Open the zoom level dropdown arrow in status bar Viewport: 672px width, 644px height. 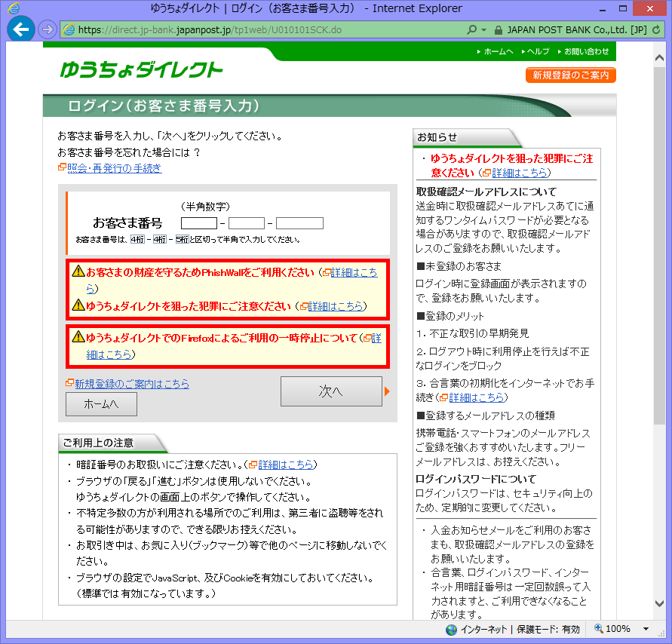coord(646,629)
